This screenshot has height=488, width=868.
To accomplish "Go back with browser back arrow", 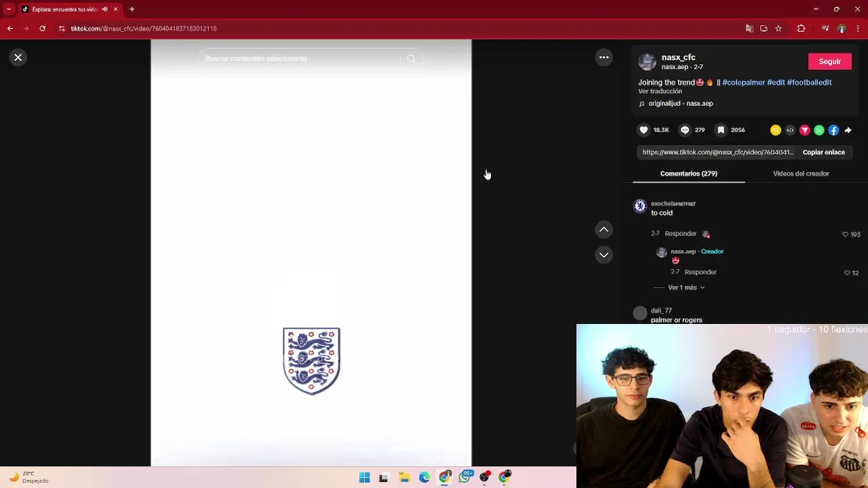I will point(9,28).
